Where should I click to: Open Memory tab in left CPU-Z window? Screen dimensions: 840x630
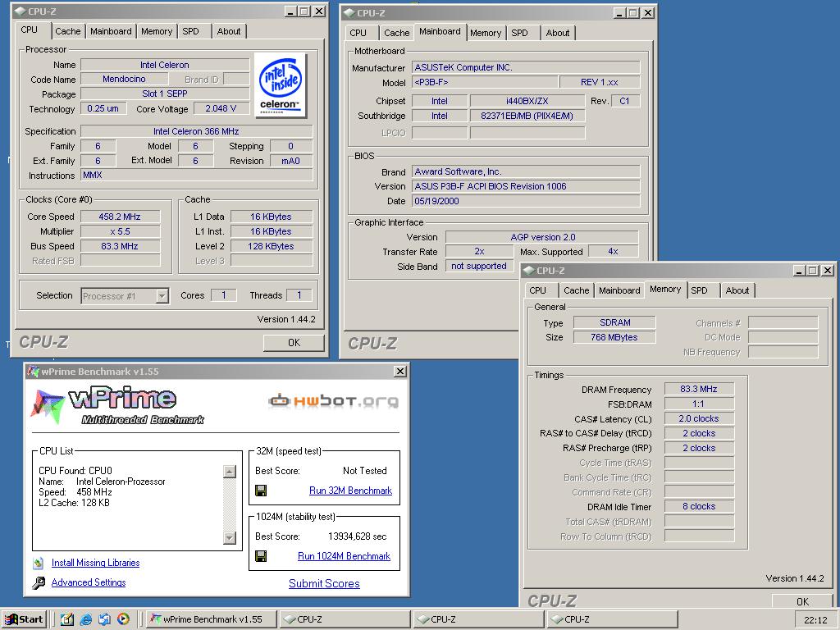[157, 31]
